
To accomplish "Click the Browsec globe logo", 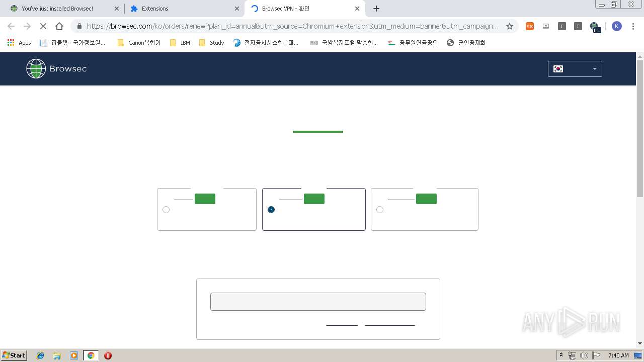I will coord(36,69).
